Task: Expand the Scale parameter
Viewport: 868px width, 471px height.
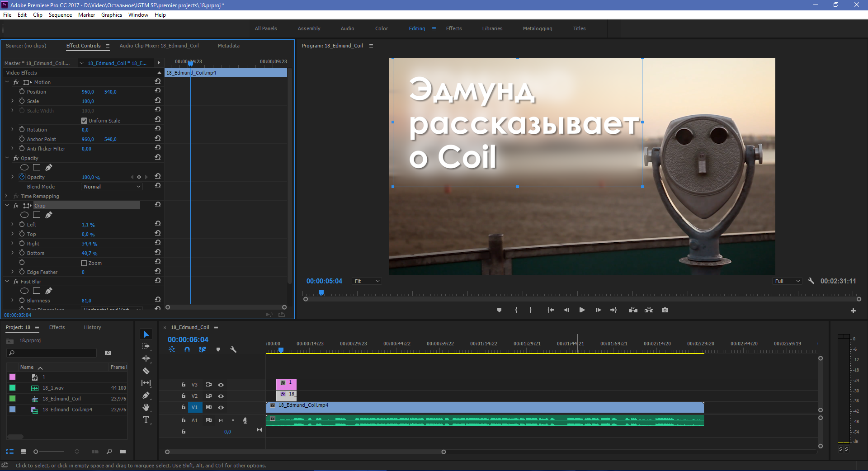Action: (x=12, y=101)
